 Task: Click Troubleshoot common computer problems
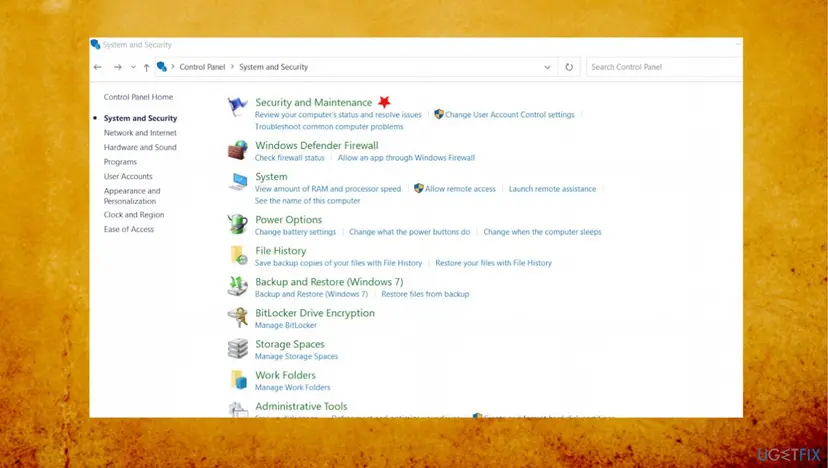[x=329, y=127]
